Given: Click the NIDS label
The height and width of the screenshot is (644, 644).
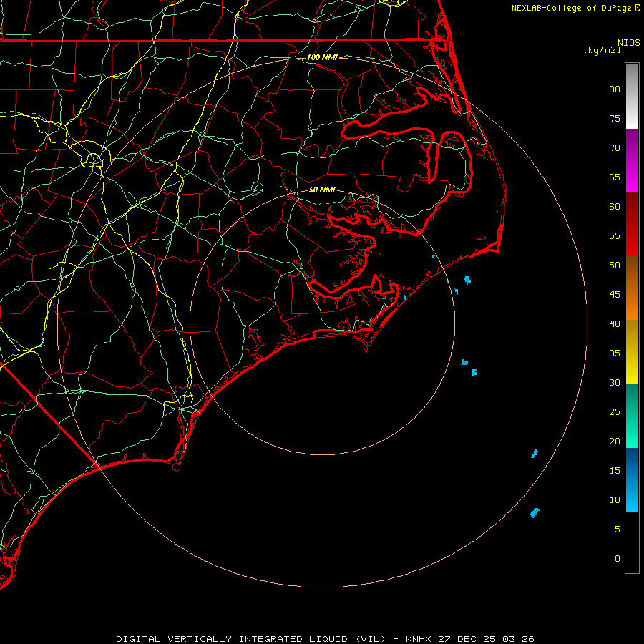Looking at the screenshot, I should [629, 43].
